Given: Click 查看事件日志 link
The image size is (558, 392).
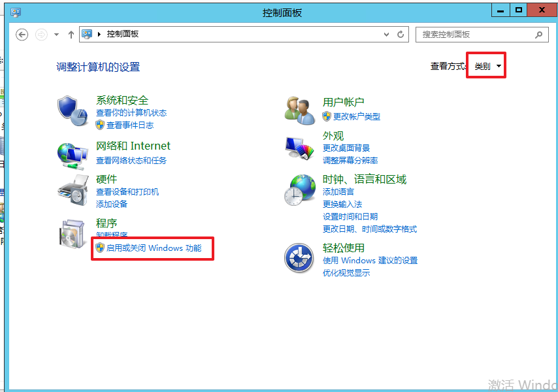Looking at the screenshot, I should tap(130, 125).
